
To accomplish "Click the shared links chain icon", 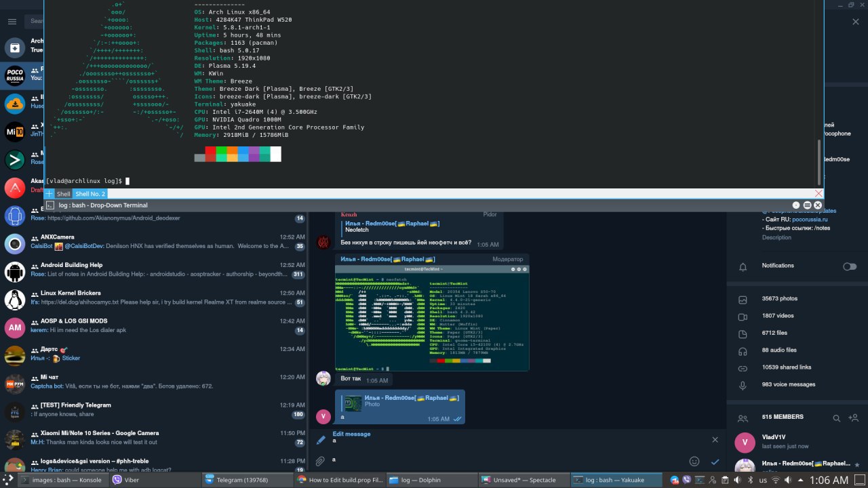I will coord(743,368).
